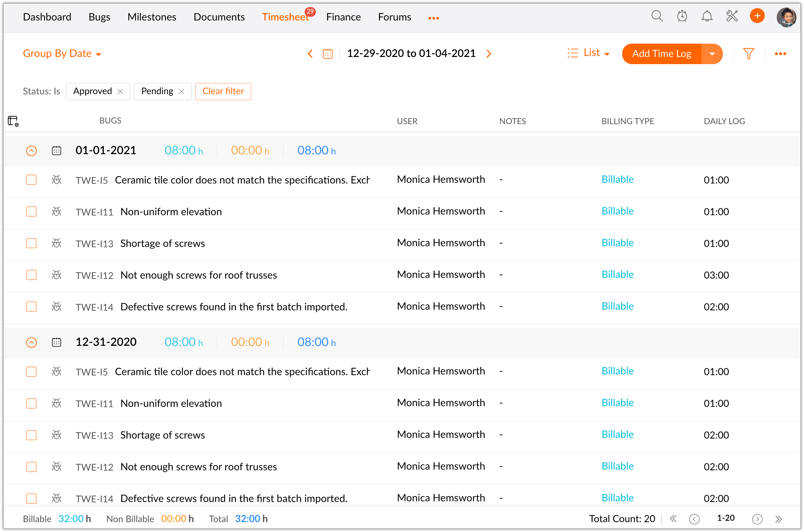Open the filter funnel icon

click(x=748, y=54)
